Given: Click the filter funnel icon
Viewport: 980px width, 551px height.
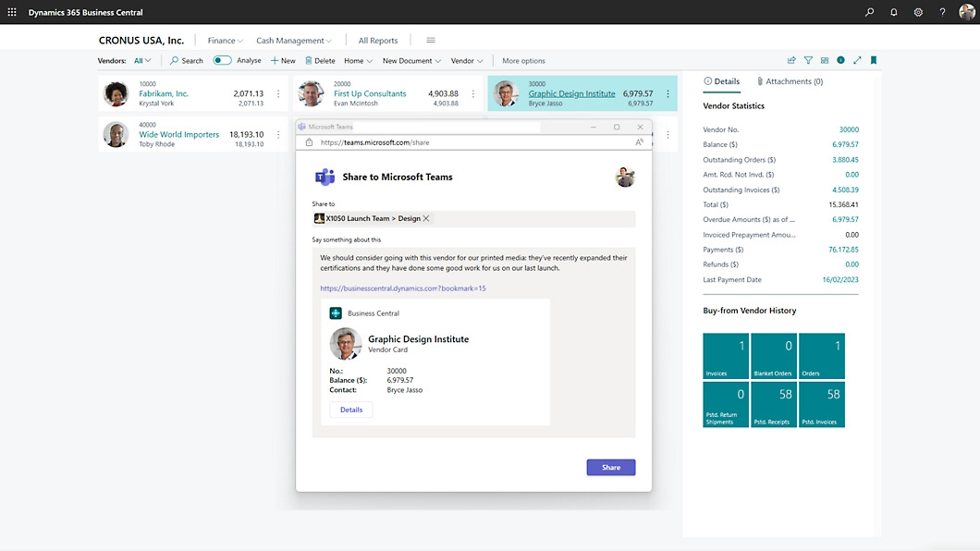Looking at the screenshot, I should click(x=808, y=60).
